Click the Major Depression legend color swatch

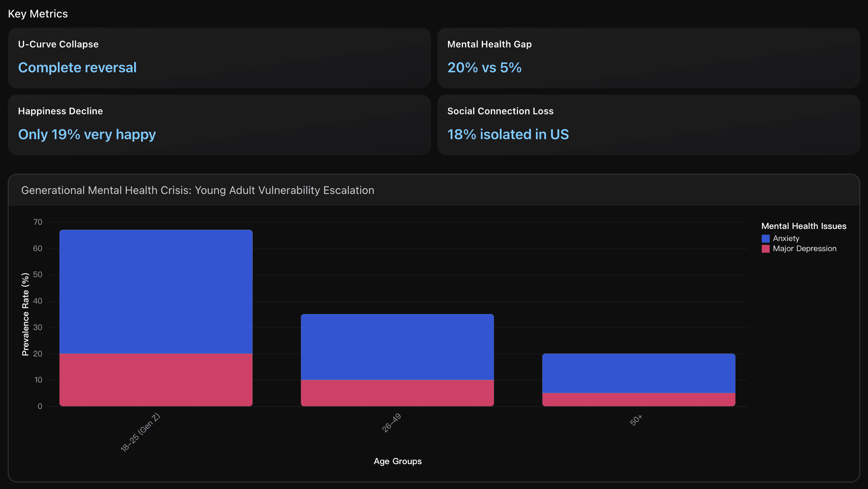tap(765, 249)
